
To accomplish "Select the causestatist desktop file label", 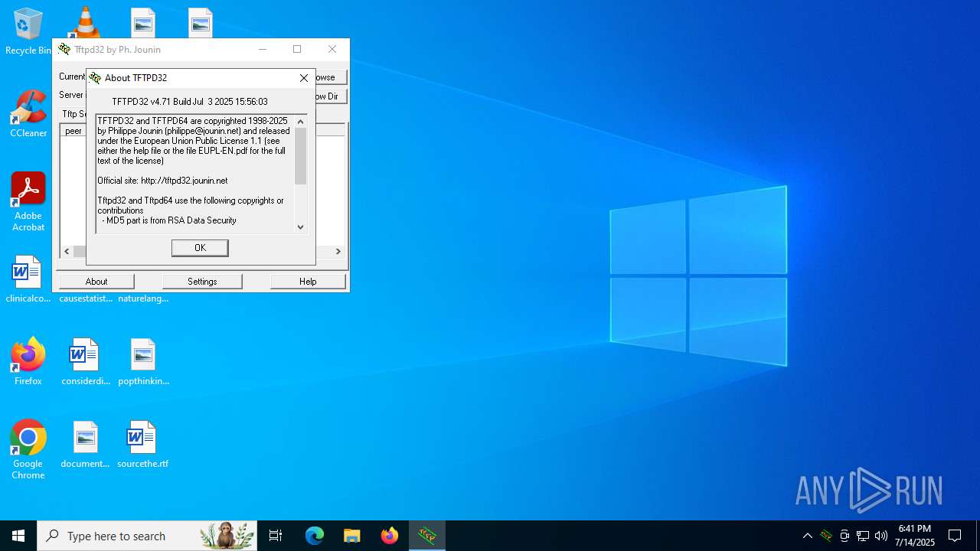I will [x=86, y=298].
